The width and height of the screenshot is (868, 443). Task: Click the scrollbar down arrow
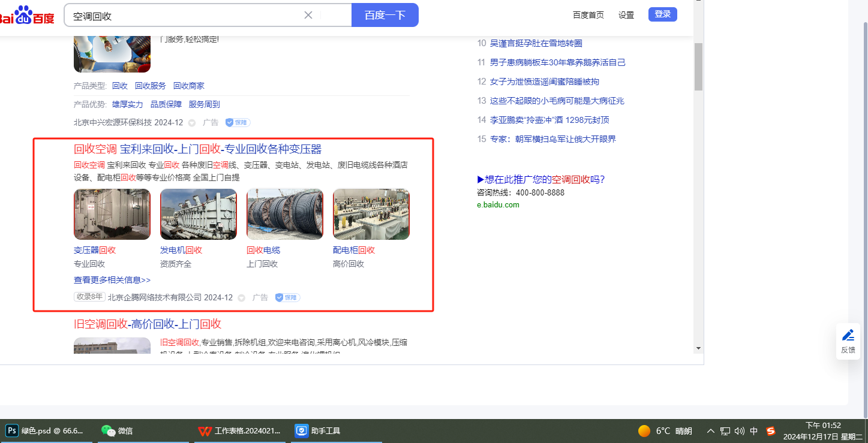(698, 348)
